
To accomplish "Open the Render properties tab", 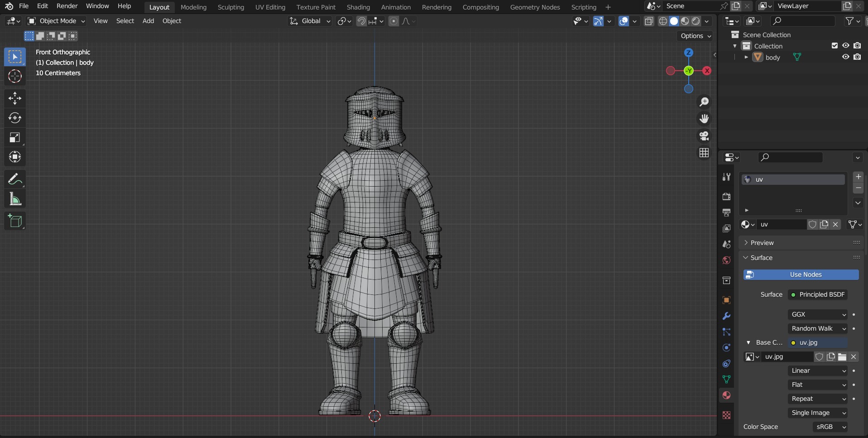I will coord(726,197).
